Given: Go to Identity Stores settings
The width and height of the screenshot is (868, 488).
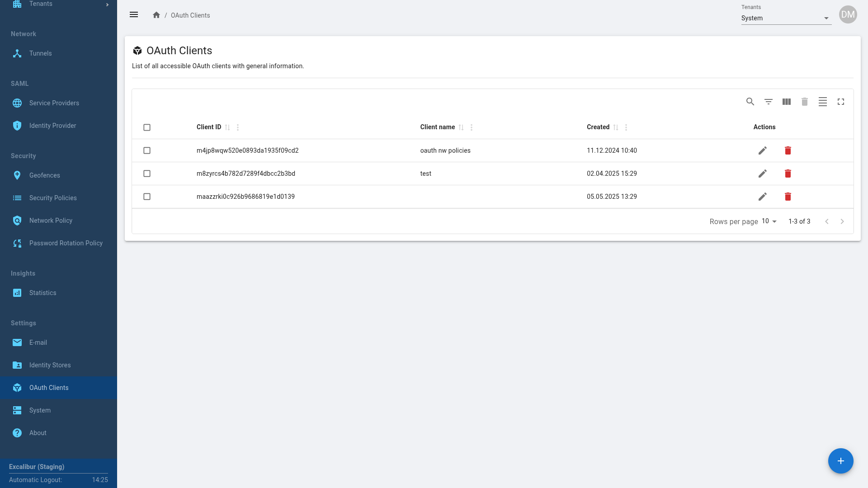Looking at the screenshot, I should [50, 365].
